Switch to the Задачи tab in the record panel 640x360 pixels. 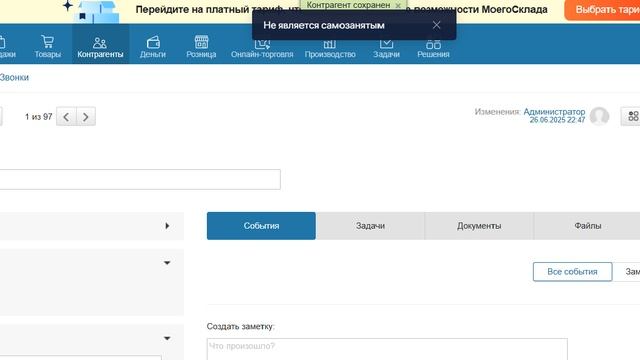[370, 226]
